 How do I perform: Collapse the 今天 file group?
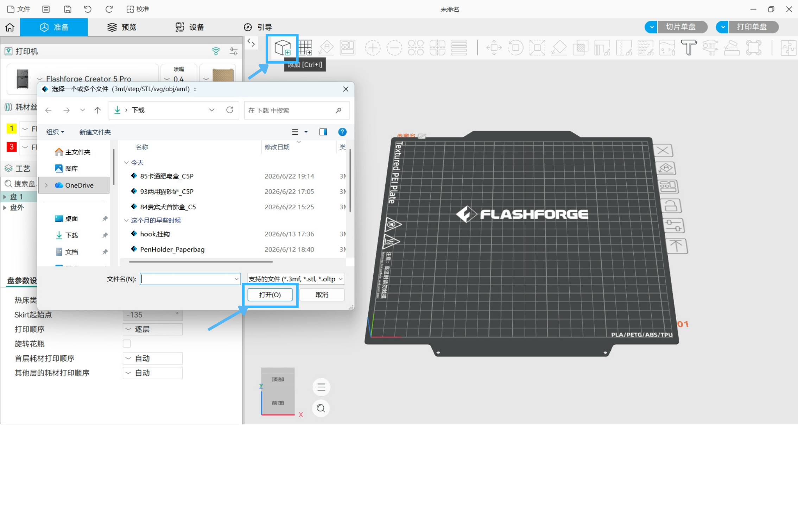(126, 163)
